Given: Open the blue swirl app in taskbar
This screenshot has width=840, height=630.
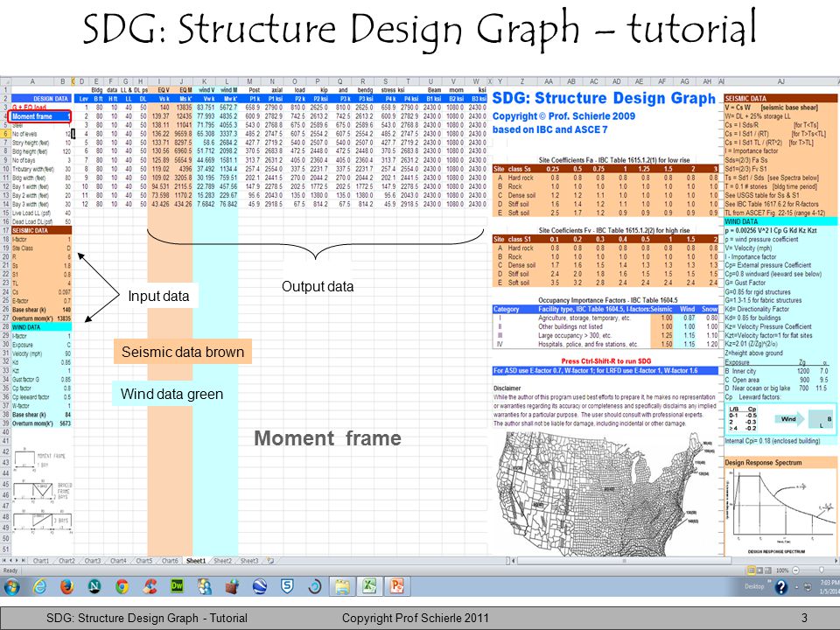Looking at the screenshot, I should (x=315, y=587).
